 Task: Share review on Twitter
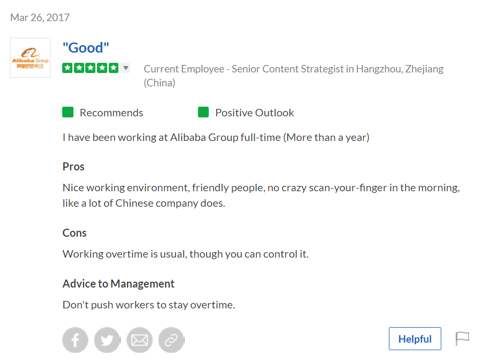pyautogui.click(x=107, y=340)
